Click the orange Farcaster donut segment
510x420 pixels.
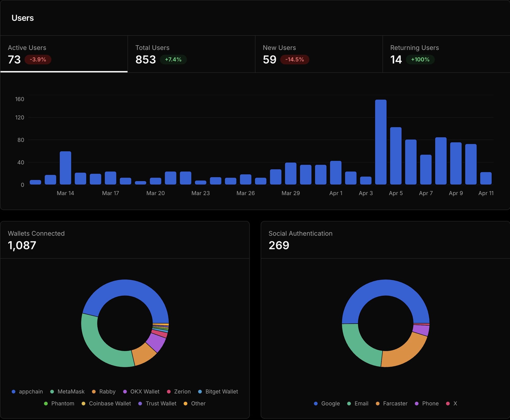coord(405,353)
